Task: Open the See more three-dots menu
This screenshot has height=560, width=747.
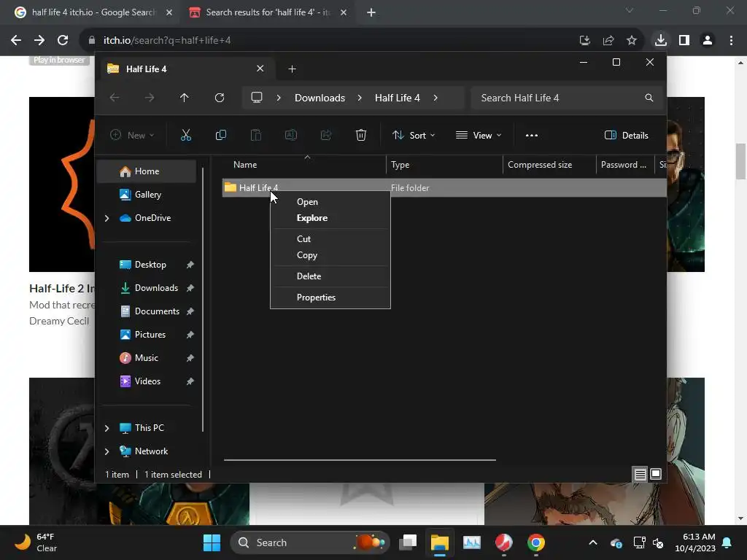Action: pyautogui.click(x=532, y=135)
